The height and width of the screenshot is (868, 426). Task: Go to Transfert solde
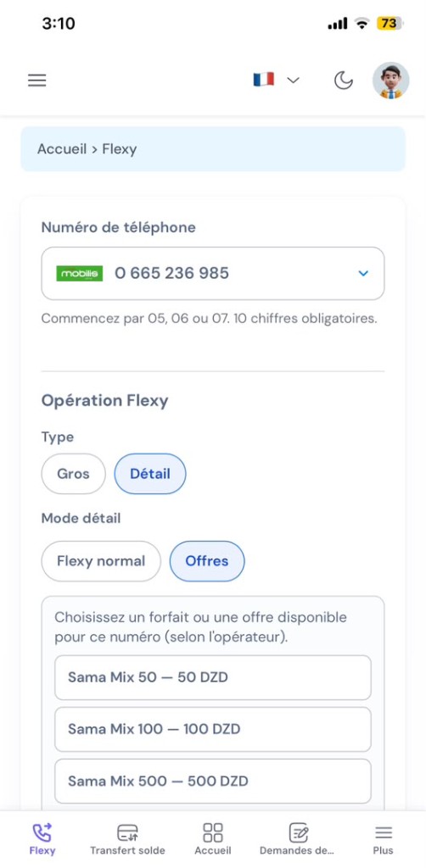(127, 838)
